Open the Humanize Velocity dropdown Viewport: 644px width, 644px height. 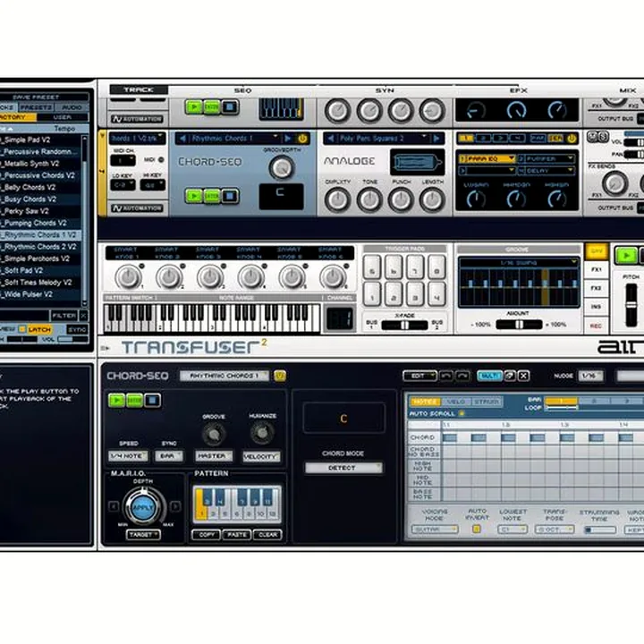point(261,456)
